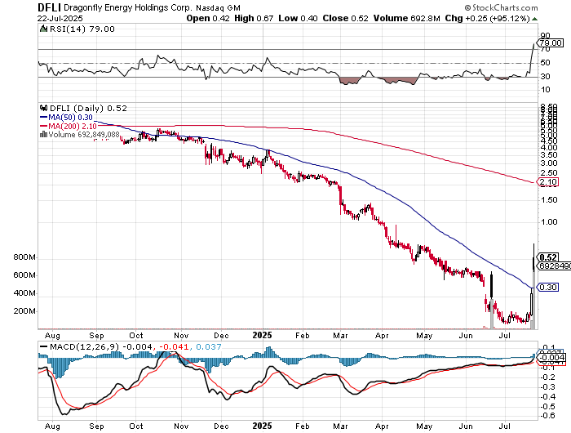Click the Jul label below the price panel
Image resolution: width=571 pixels, height=433 pixels.
pyautogui.click(x=504, y=335)
